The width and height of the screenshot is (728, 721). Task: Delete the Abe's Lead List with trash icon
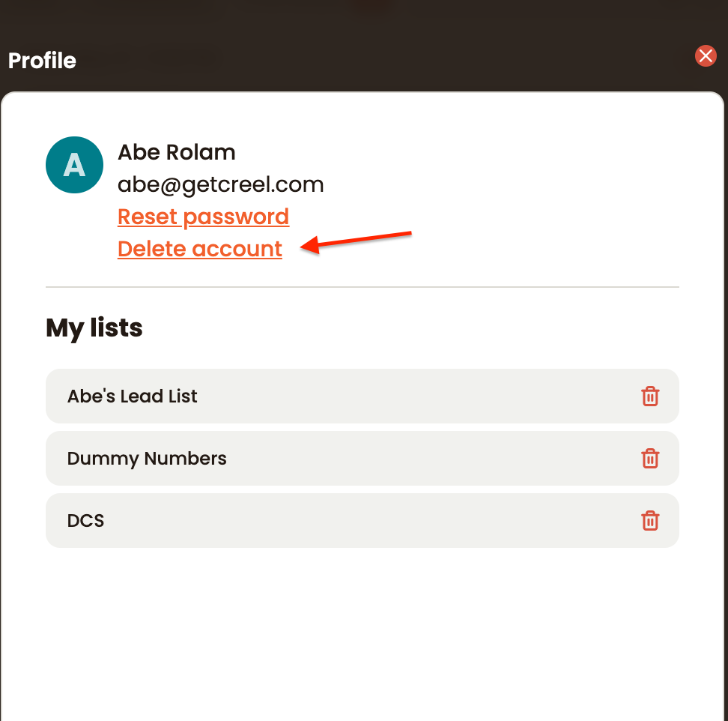(x=650, y=396)
